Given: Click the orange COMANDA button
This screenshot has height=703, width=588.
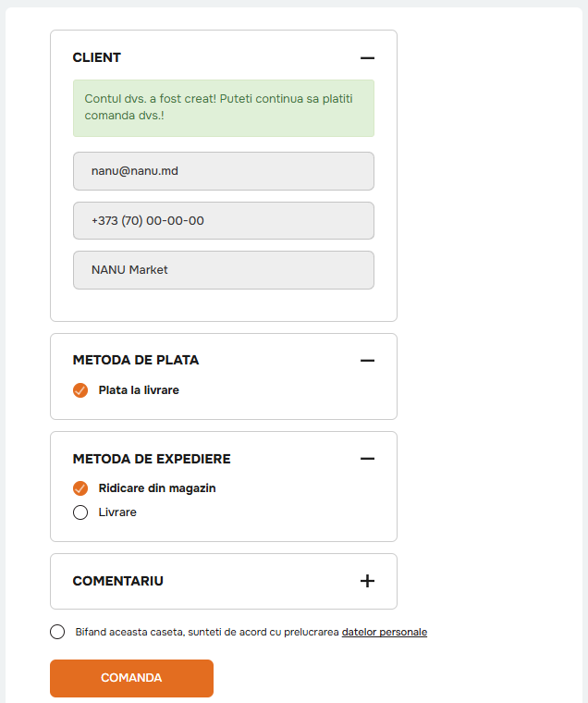Looking at the screenshot, I should pos(132,678).
